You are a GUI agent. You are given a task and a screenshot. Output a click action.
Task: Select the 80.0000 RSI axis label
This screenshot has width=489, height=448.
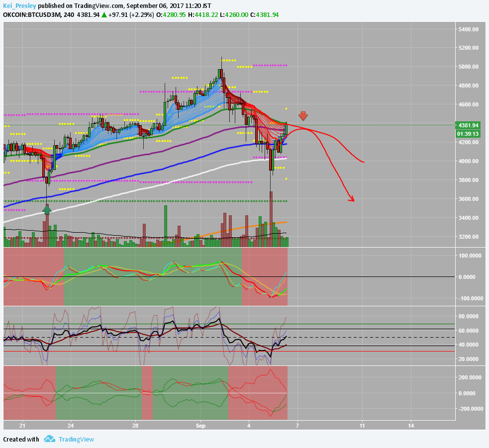point(470,316)
